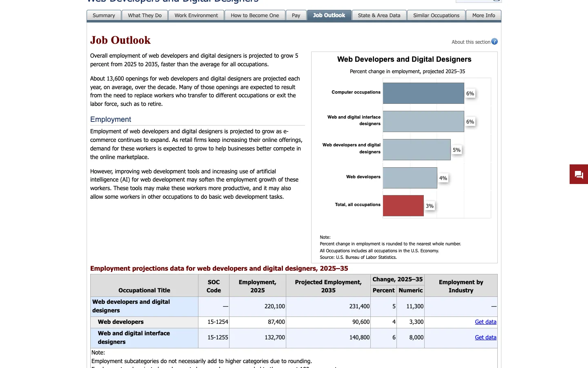Click the 5% chart label
588x368 pixels.
point(457,150)
